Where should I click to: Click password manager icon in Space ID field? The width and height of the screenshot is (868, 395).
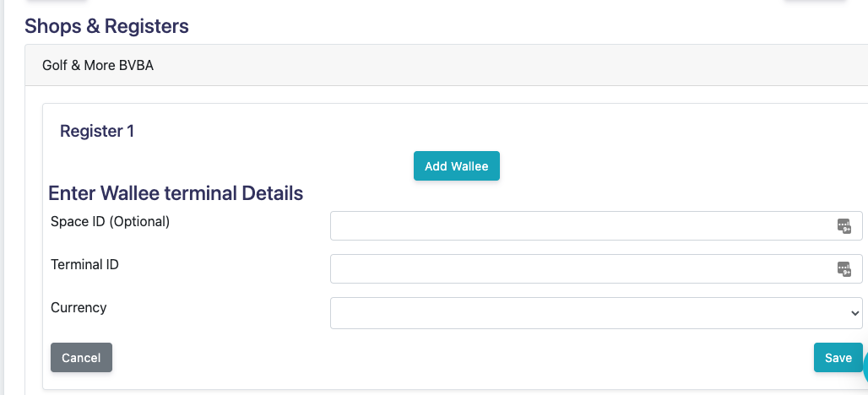point(844,225)
